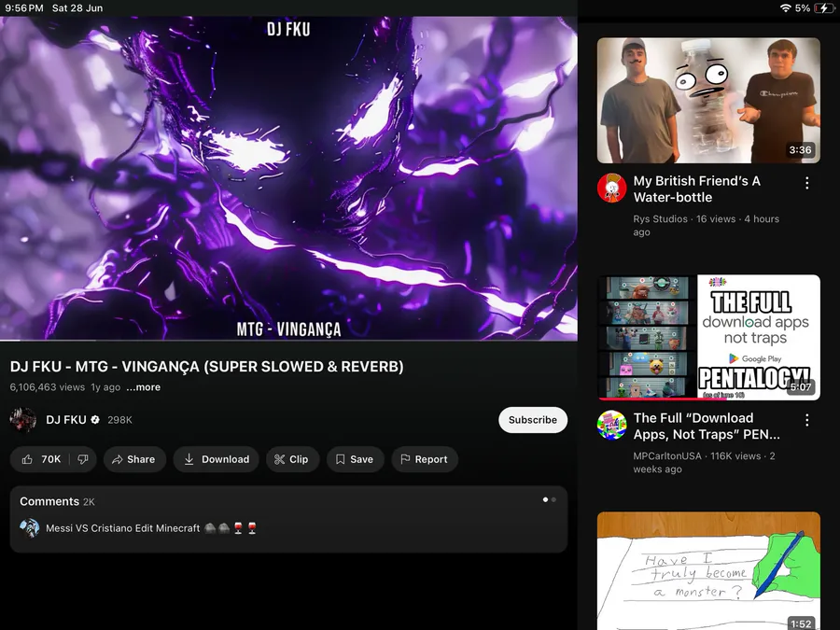Tap the verified badge next to DJ FKU
The image size is (840, 630).
click(x=95, y=420)
